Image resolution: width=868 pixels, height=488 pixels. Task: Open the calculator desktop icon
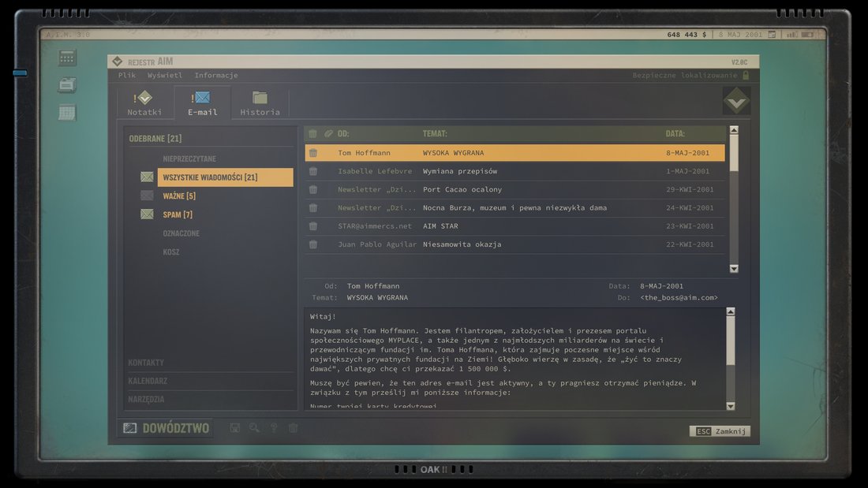tap(68, 58)
